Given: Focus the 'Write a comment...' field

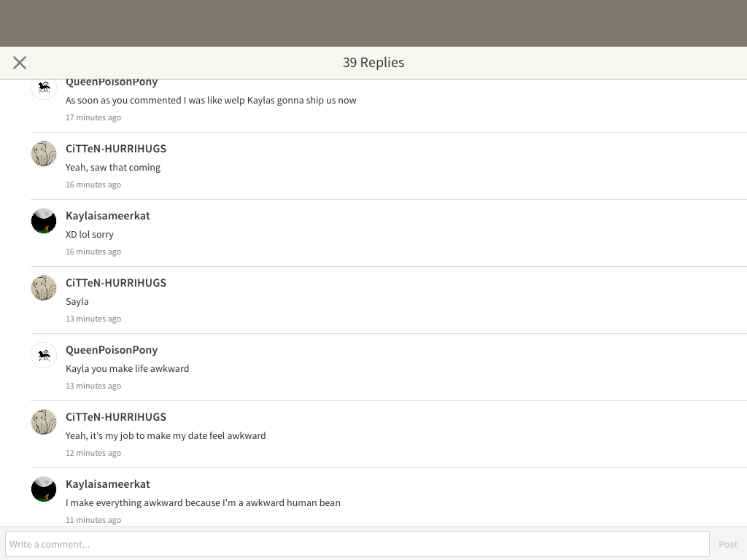Looking at the screenshot, I should point(357,544).
